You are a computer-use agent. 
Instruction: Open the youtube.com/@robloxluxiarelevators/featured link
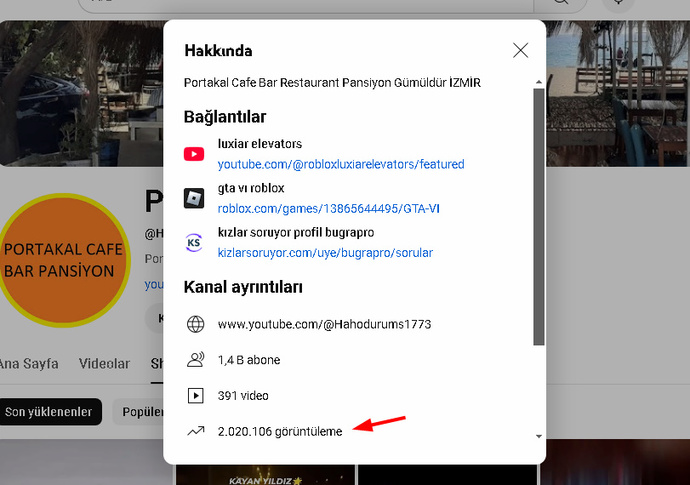[341, 164]
